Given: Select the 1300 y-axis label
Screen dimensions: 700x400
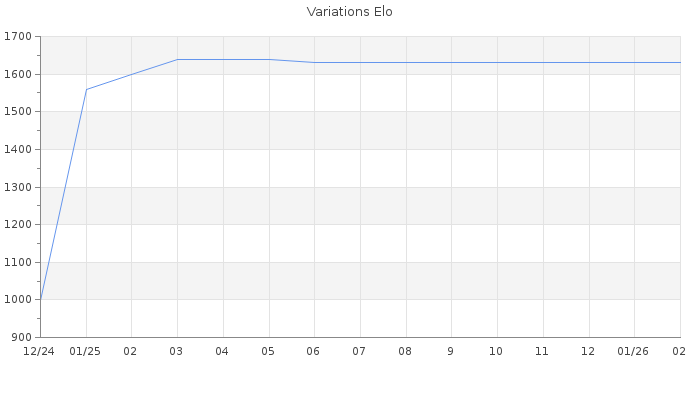Looking at the screenshot, I should tap(19, 187).
